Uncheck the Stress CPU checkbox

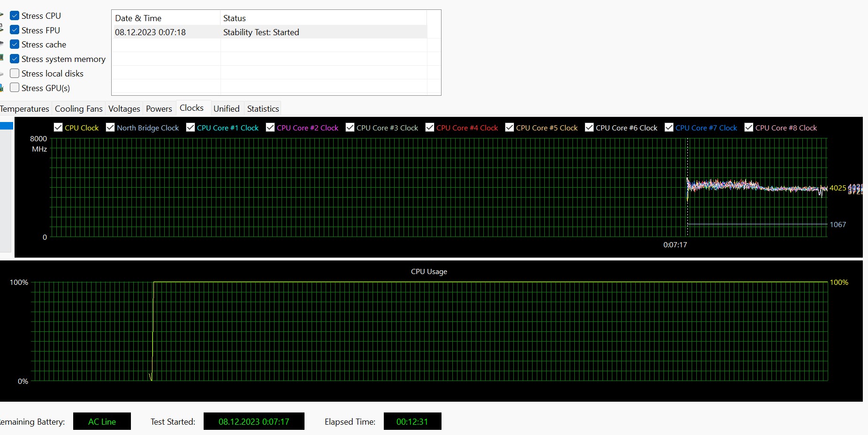pyautogui.click(x=15, y=16)
